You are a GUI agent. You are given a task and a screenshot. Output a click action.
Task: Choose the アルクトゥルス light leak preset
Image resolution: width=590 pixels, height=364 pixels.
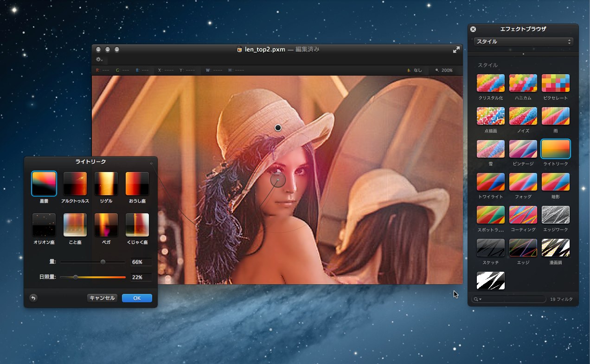coord(75,184)
